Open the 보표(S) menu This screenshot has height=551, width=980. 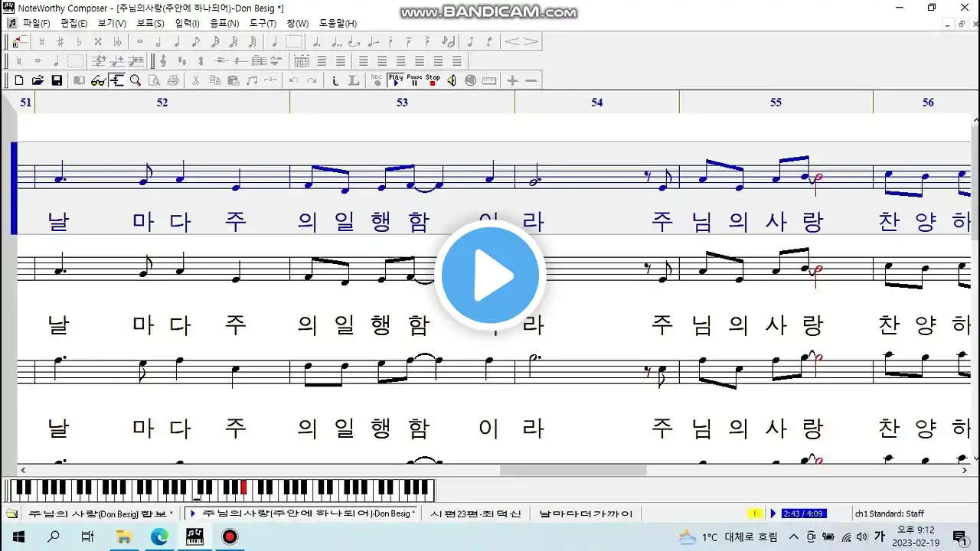150,24
